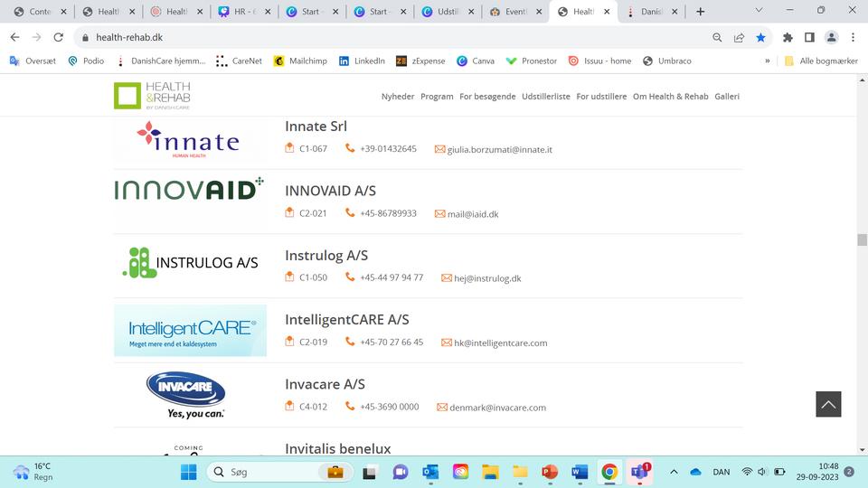Open the Pronestor bookmark
The image size is (868, 488).
(532, 61)
